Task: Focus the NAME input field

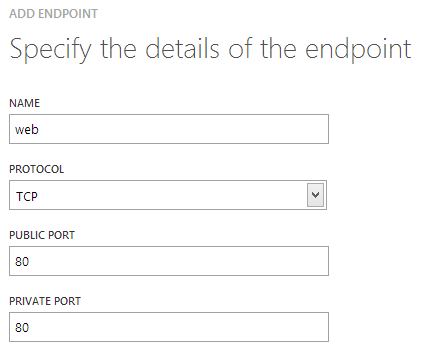Action: [169, 129]
